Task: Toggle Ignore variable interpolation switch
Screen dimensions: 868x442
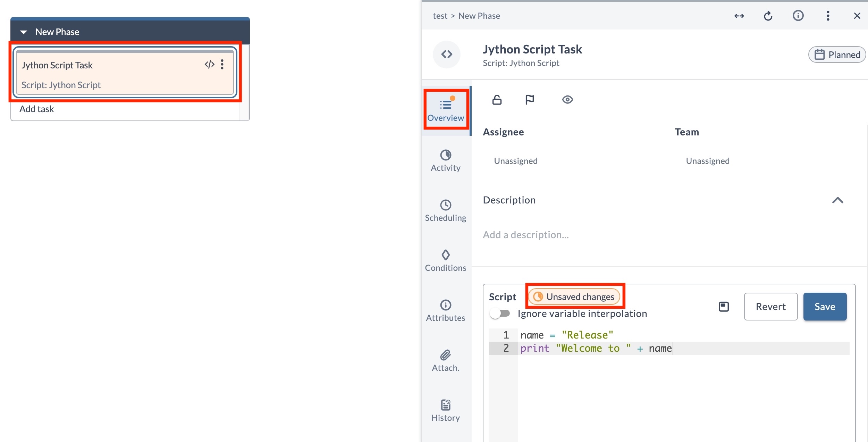Action: 500,314
